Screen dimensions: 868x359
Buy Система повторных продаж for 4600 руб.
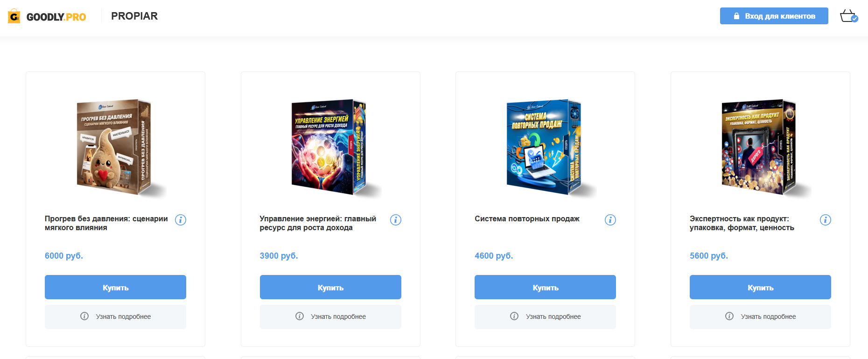tap(545, 287)
